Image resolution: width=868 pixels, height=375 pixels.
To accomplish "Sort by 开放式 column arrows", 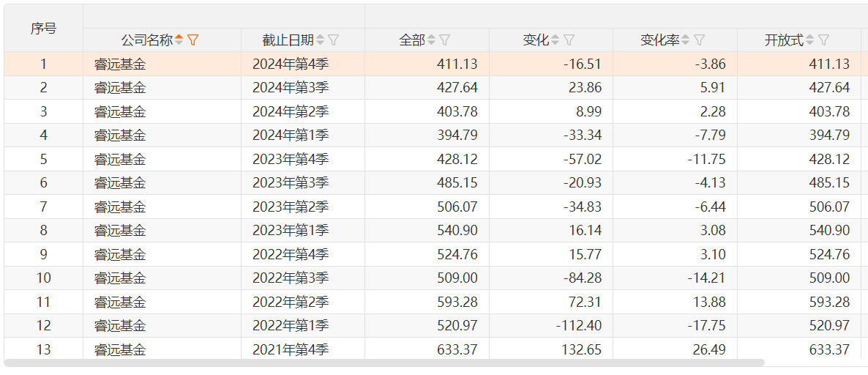I will coord(809,40).
